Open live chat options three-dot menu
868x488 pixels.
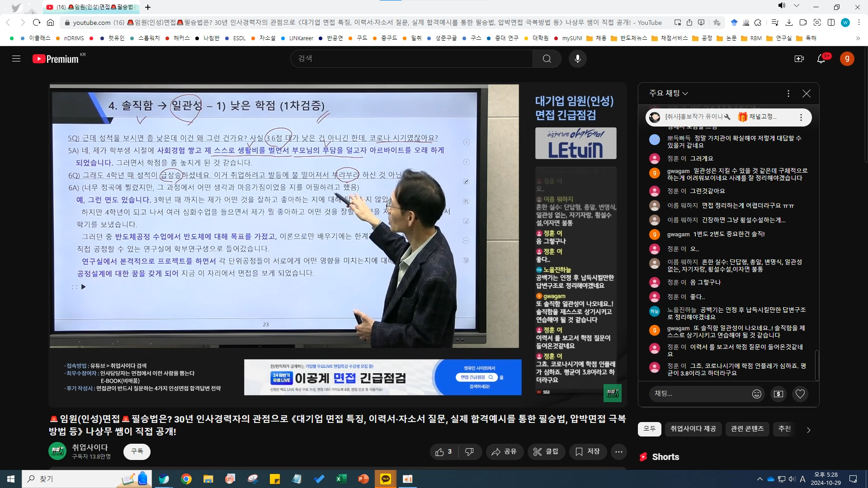pos(788,94)
